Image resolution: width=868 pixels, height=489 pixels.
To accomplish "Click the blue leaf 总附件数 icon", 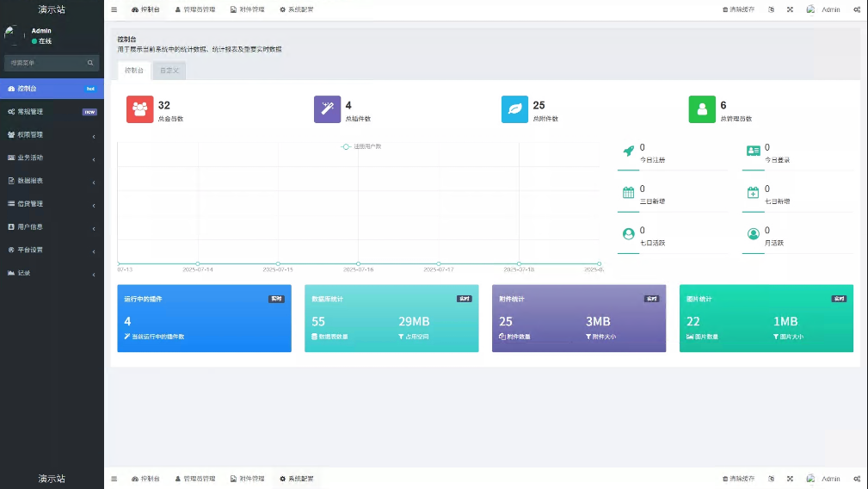I will tap(515, 109).
